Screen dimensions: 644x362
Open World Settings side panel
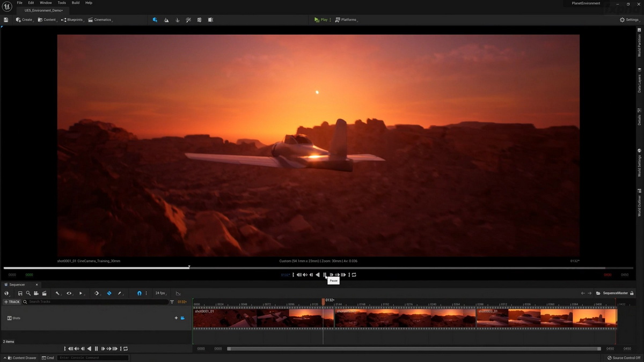point(639,164)
